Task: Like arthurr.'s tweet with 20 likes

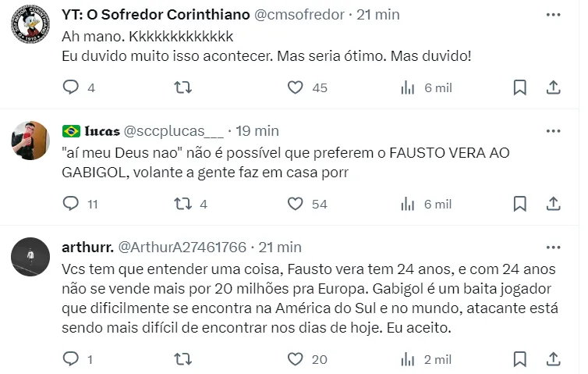Action: 296,359
